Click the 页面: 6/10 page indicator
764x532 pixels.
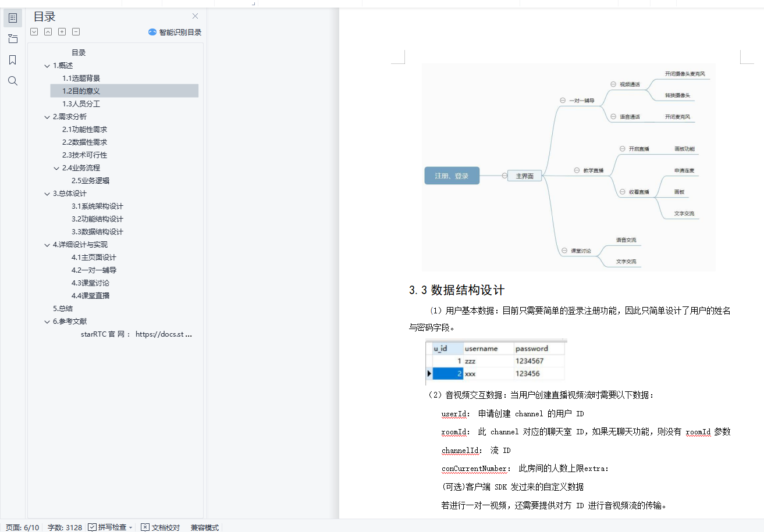(23, 527)
